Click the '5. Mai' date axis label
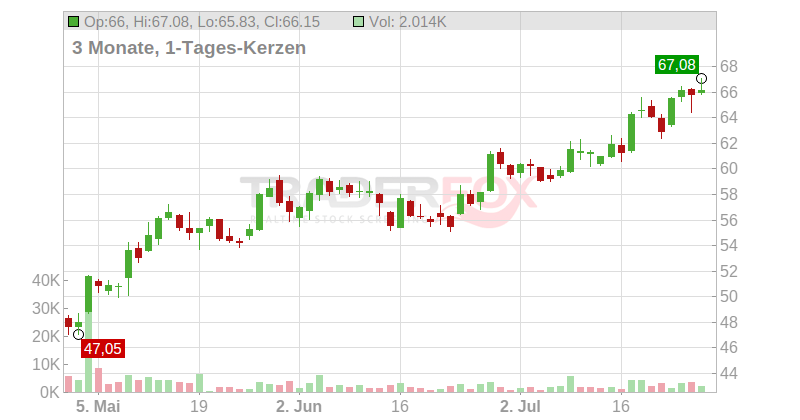The image size is (800, 420). 98,407
